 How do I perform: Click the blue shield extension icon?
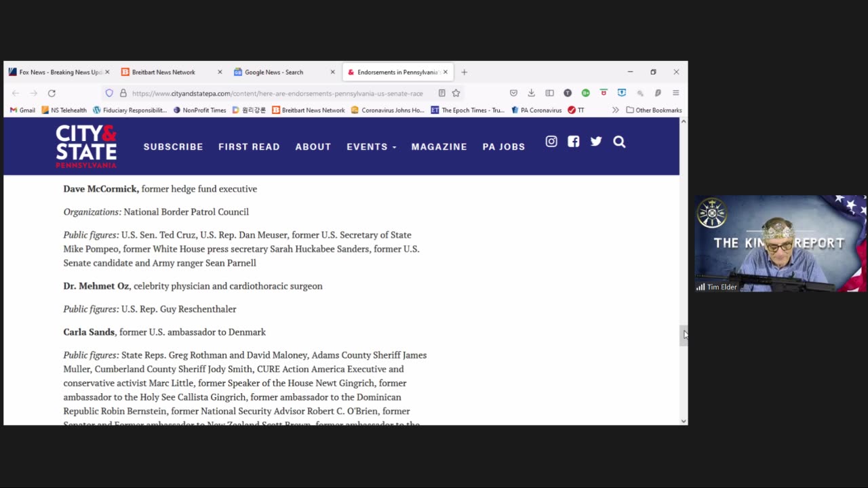tap(622, 93)
